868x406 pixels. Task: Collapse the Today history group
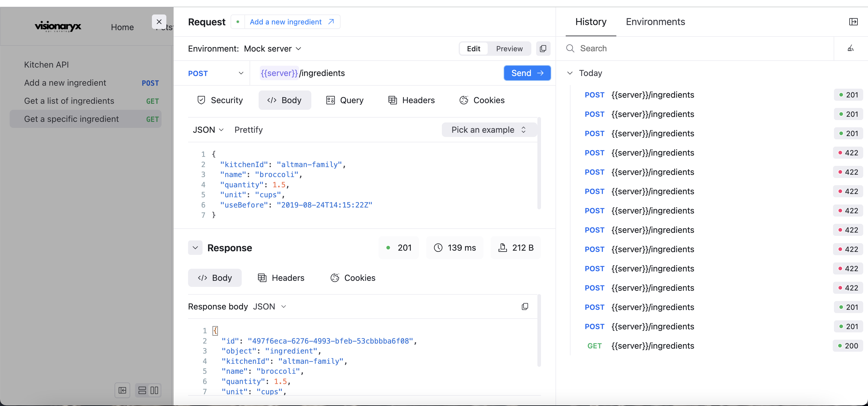tap(570, 73)
